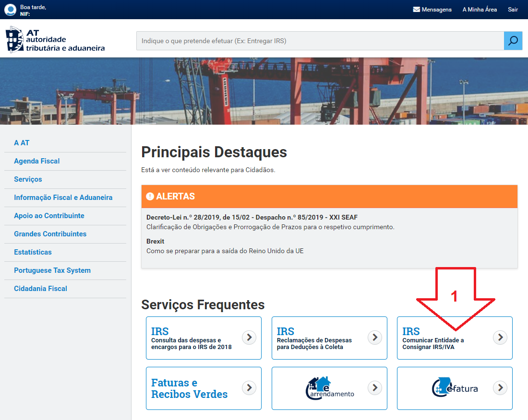
Task: Click 'Está a ver conteúdo relevante para Cidadãos' text
Action: pos(208,170)
